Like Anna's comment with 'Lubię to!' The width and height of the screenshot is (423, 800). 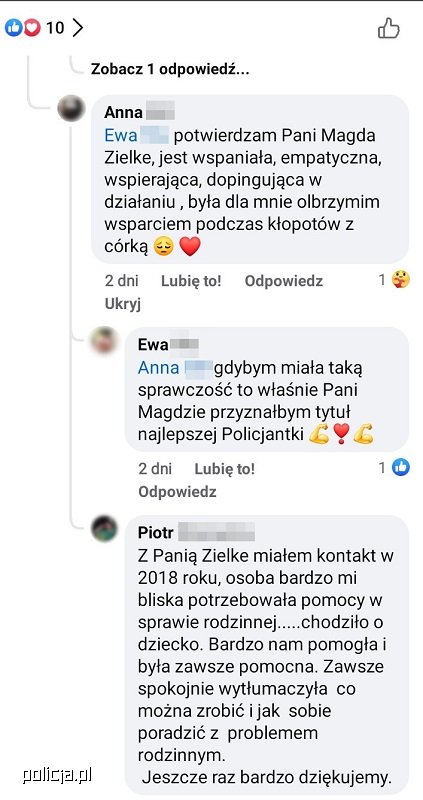coord(191,281)
